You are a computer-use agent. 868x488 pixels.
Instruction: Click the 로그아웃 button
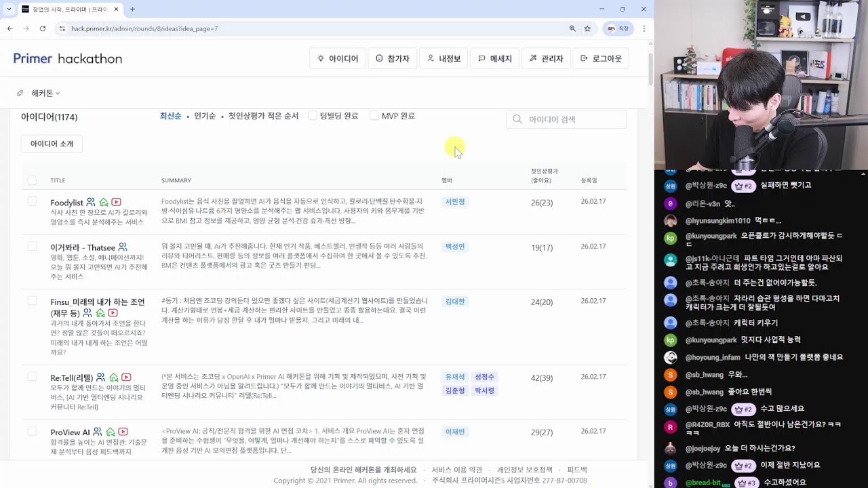tap(601, 59)
